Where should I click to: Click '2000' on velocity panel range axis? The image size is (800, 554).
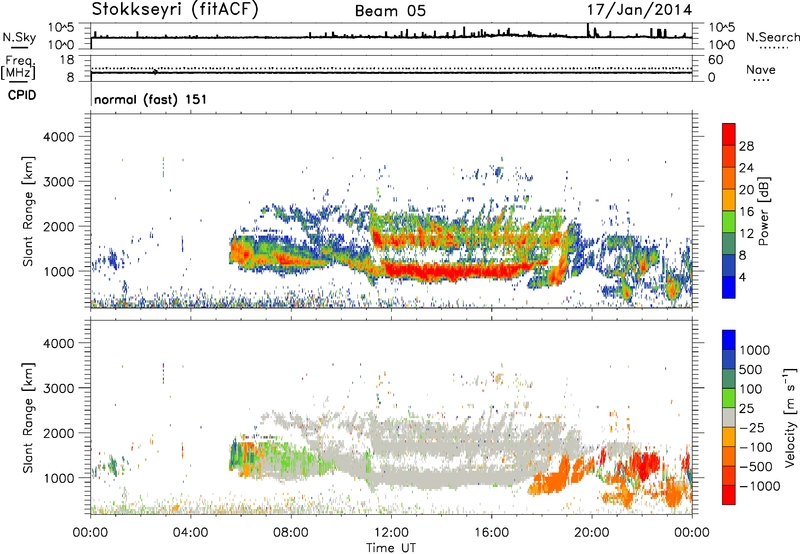[x=58, y=433]
